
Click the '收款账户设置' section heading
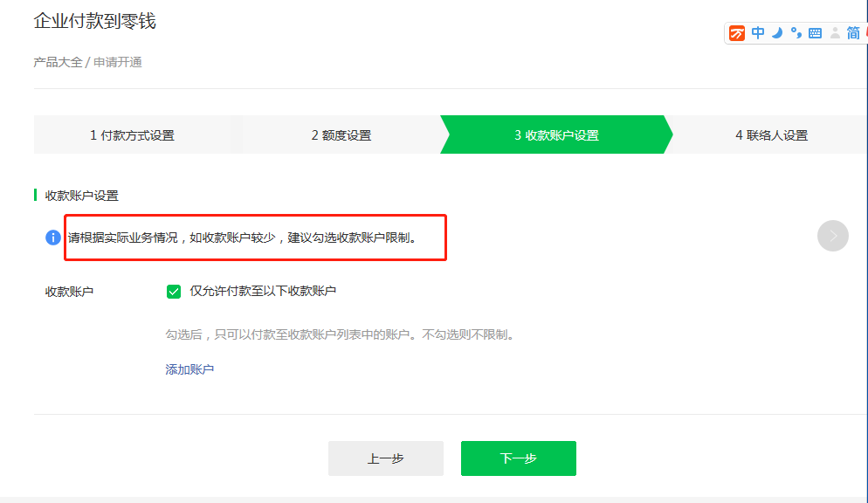tap(82, 196)
